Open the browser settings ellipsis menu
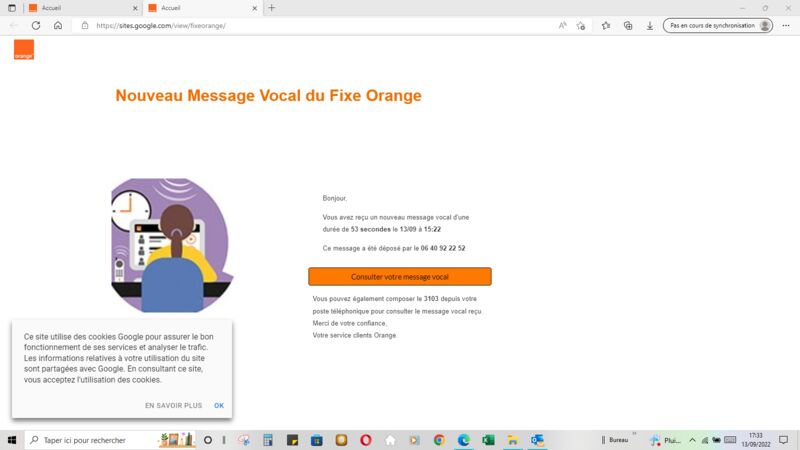Screen dimensions: 800x450 (x=787, y=25)
